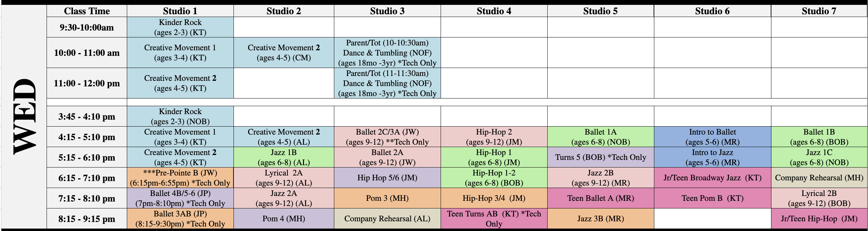The width and height of the screenshot is (868, 231).
Task: Click the Company Rehearsal (AL) cell
Action: [x=387, y=219]
